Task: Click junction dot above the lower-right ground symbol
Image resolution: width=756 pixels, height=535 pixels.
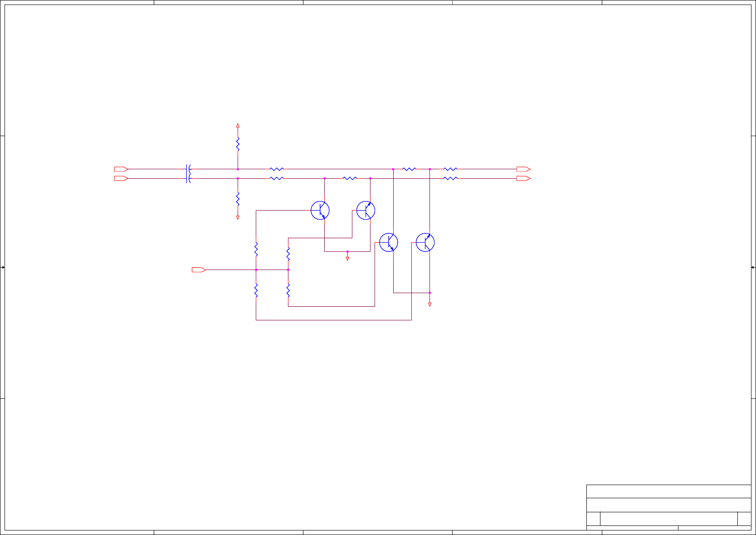Action: click(430, 293)
